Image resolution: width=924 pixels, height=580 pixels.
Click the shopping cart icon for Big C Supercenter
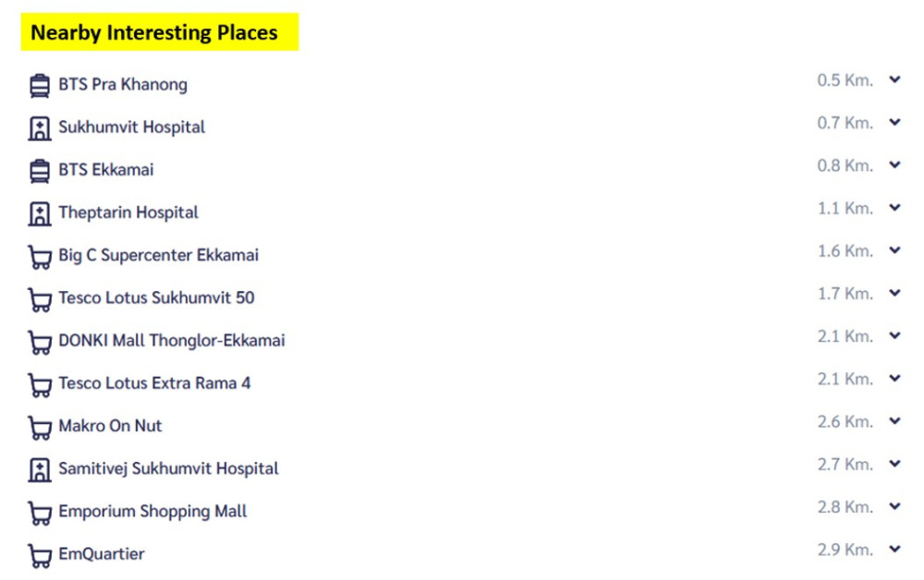click(x=40, y=258)
